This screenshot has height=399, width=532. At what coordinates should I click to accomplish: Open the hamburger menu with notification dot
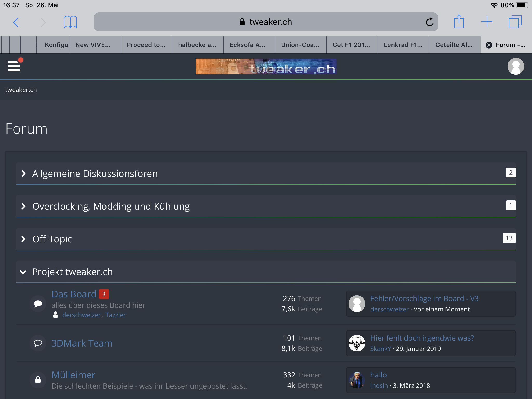click(x=14, y=66)
